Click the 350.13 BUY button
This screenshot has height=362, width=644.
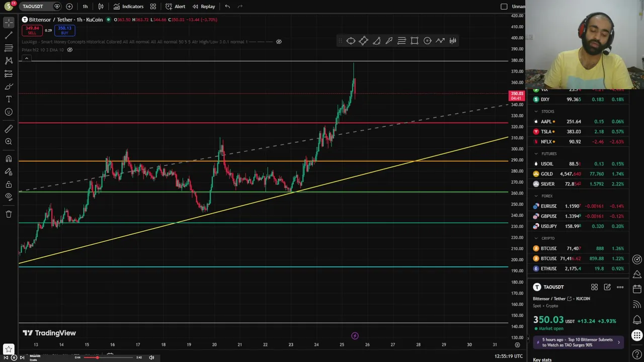tap(64, 30)
